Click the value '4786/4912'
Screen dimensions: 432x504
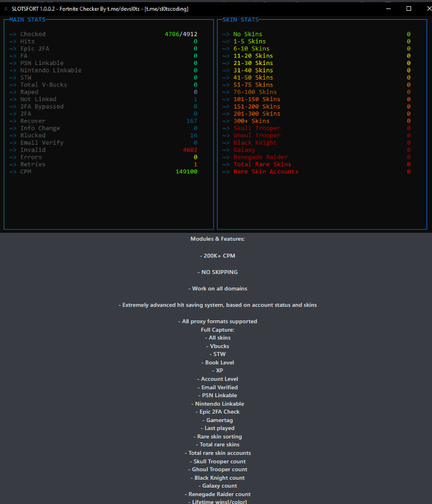pos(181,34)
